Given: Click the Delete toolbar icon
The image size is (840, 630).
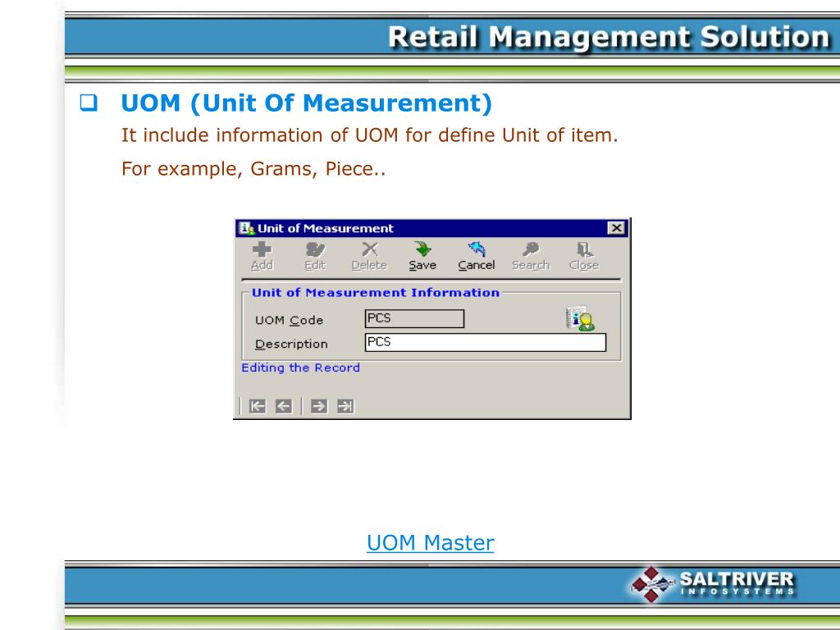Looking at the screenshot, I should 369,256.
